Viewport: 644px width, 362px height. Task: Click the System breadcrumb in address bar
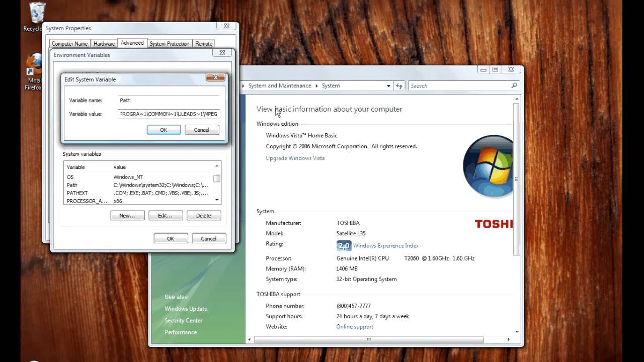pos(331,86)
